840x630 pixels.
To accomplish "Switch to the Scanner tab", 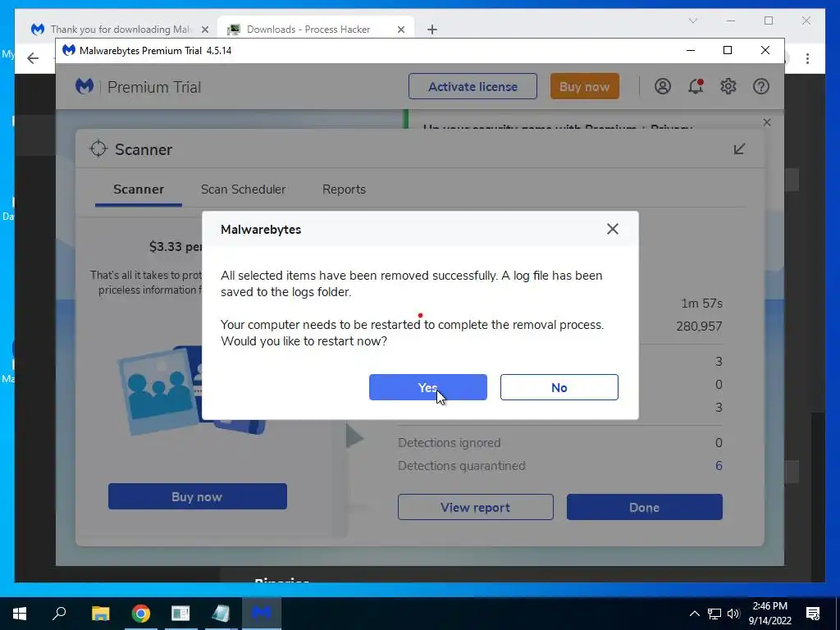I will (138, 189).
